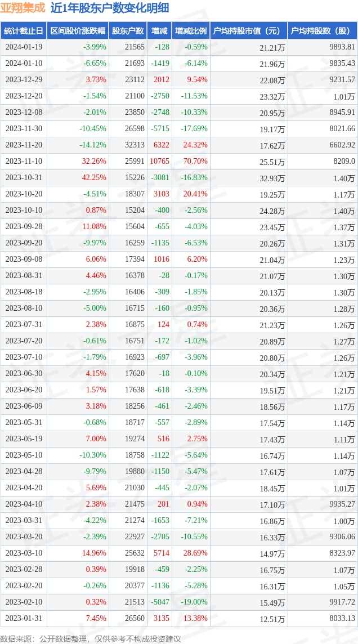Select the 增减 column header
The width and height of the screenshot is (358, 644).
click(x=159, y=31)
